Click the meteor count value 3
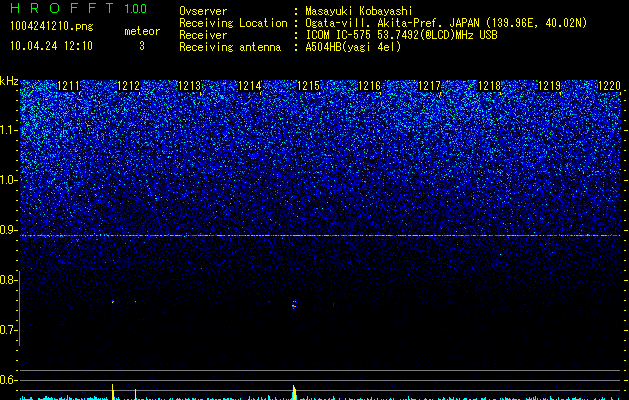Screen dimensions: 629x400 [x=142, y=46]
